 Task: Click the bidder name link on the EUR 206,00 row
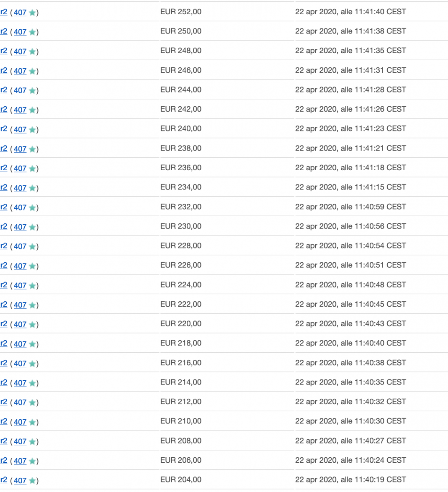3,461
